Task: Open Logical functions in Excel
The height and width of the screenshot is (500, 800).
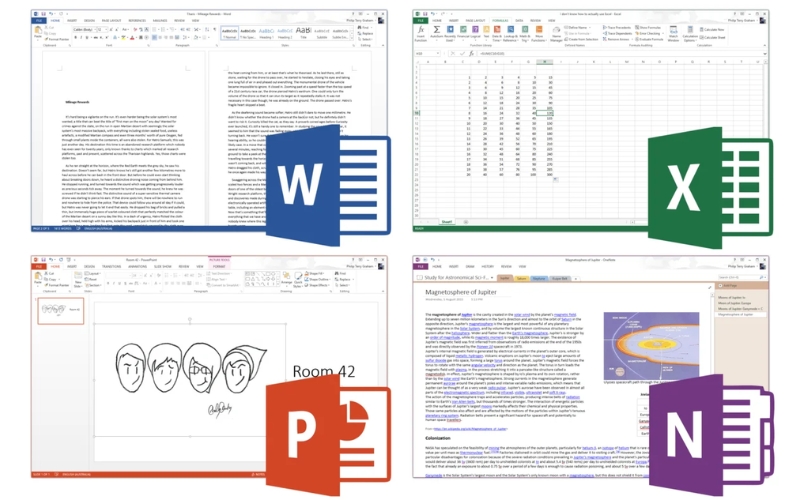Action: [x=476, y=33]
